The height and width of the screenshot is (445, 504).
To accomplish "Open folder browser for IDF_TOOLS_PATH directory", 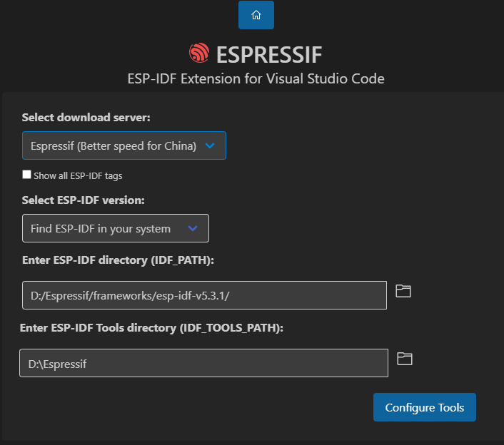I will [x=405, y=359].
